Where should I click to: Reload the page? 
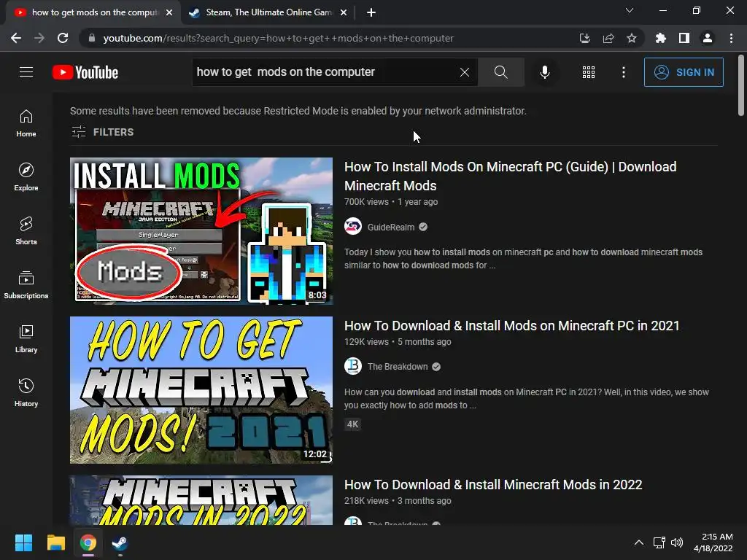pos(63,38)
